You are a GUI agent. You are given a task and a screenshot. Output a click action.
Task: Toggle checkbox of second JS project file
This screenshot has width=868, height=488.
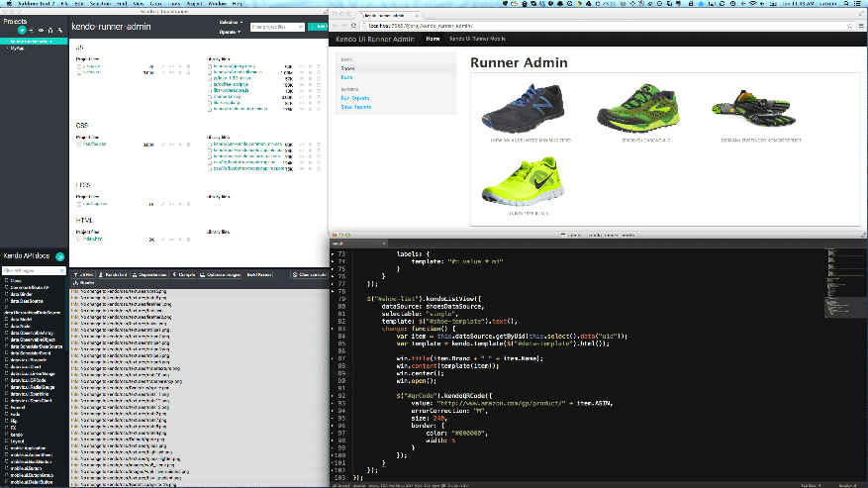(x=79, y=72)
